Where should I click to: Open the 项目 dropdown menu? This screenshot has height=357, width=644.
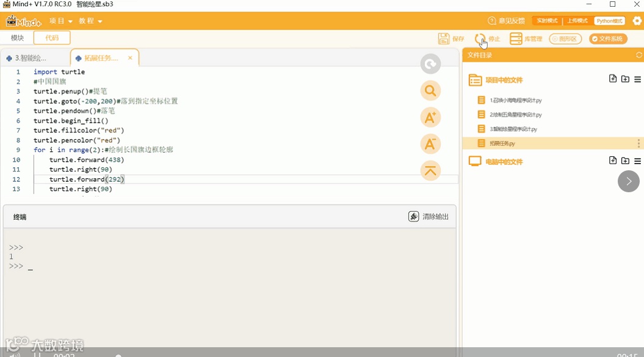61,21
